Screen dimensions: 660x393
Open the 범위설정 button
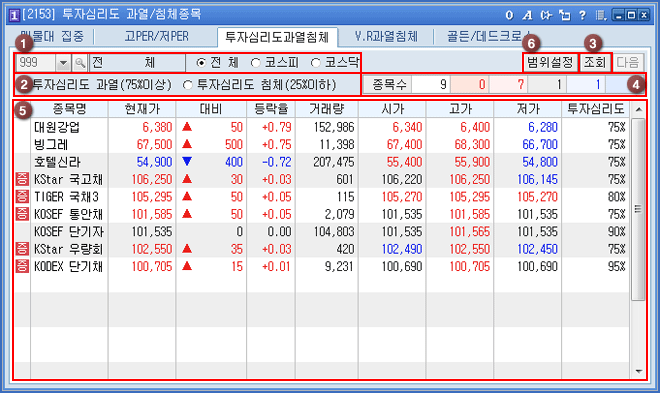pyautogui.click(x=550, y=63)
